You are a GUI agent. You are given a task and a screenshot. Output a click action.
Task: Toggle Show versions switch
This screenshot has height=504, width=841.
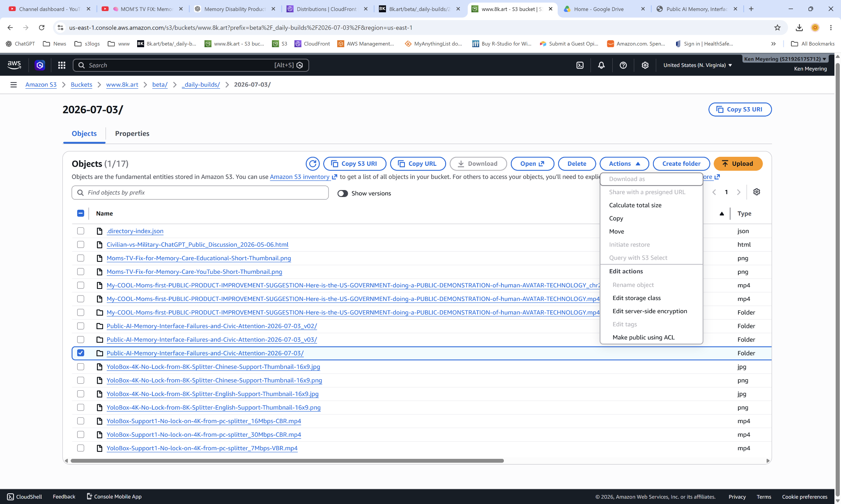click(x=342, y=193)
